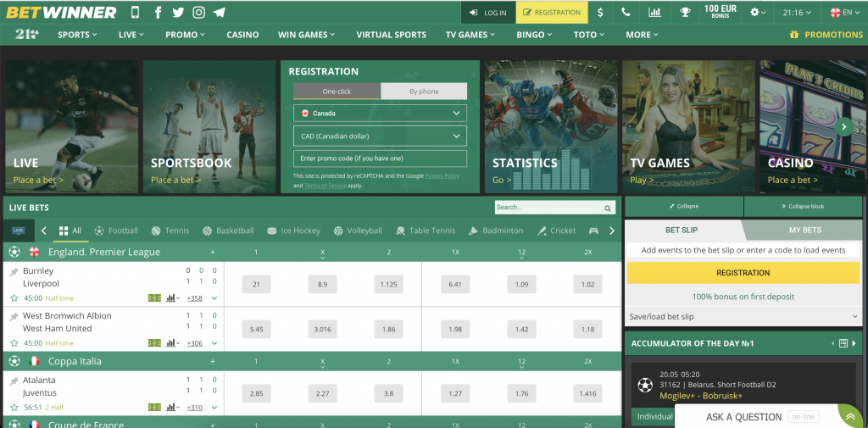Viewport: 868px width, 428px height.
Task: Select odds 21 for Burnley win
Action: coord(256,284)
